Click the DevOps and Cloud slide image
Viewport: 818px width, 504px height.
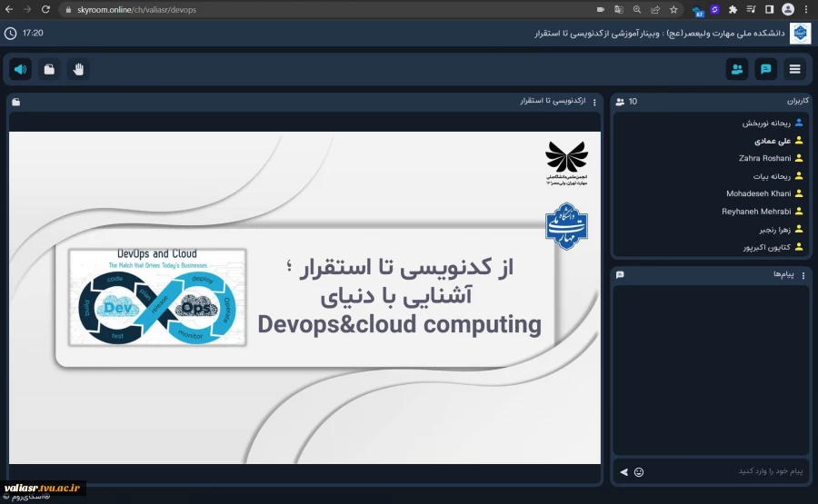(x=157, y=297)
